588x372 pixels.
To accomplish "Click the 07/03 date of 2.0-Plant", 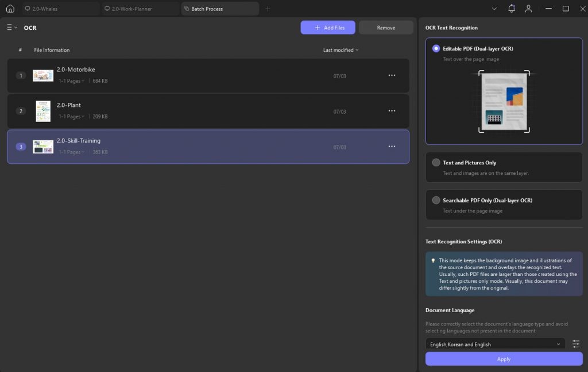I will point(339,112).
